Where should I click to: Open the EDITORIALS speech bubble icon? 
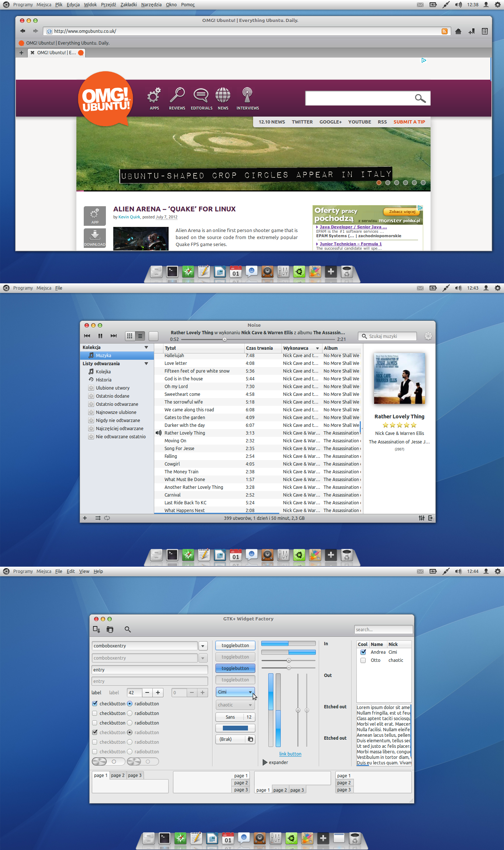click(201, 95)
